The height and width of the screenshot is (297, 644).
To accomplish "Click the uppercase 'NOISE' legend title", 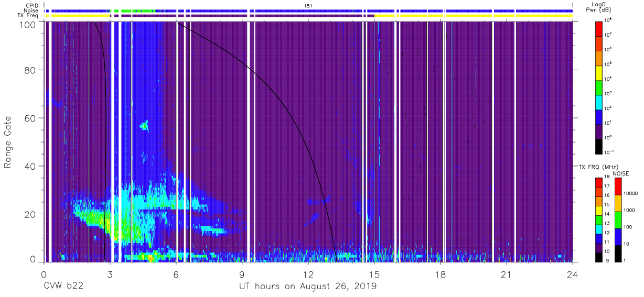I will [x=620, y=173].
